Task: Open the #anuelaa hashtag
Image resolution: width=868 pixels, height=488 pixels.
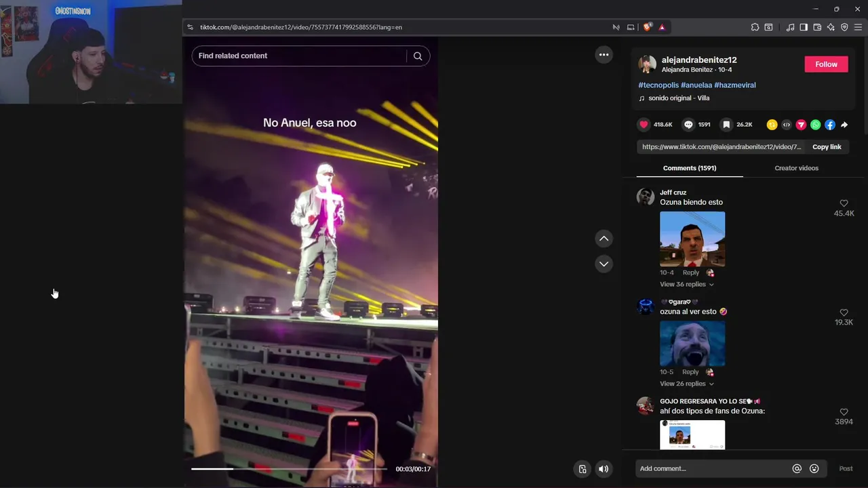Action: (696, 85)
